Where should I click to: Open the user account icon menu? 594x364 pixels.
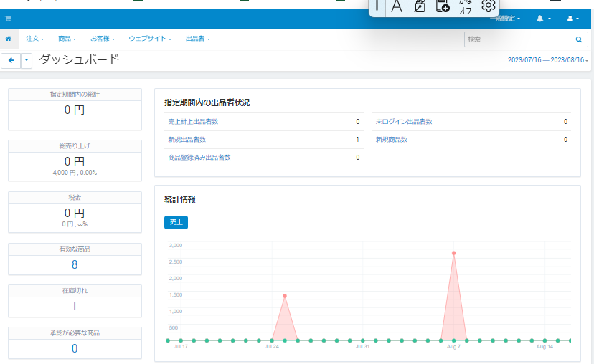pos(573,19)
